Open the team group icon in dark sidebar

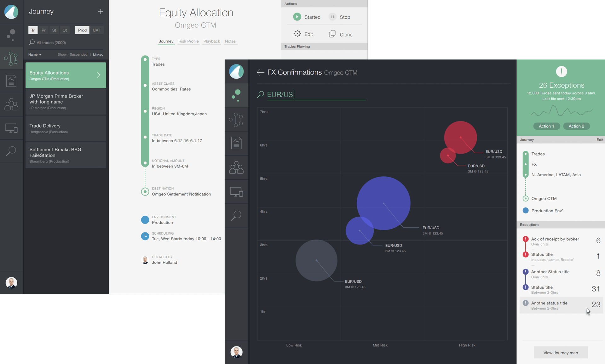pyautogui.click(x=236, y=168)
